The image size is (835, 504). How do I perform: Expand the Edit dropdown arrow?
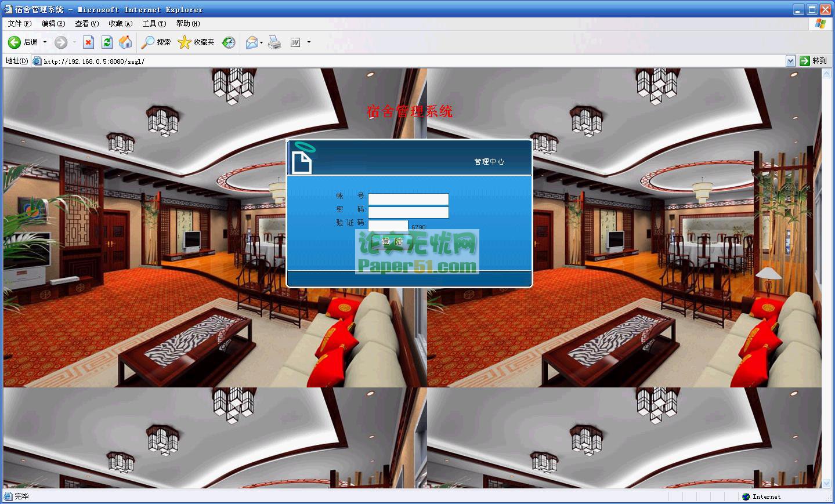click(x=309, y=42)
